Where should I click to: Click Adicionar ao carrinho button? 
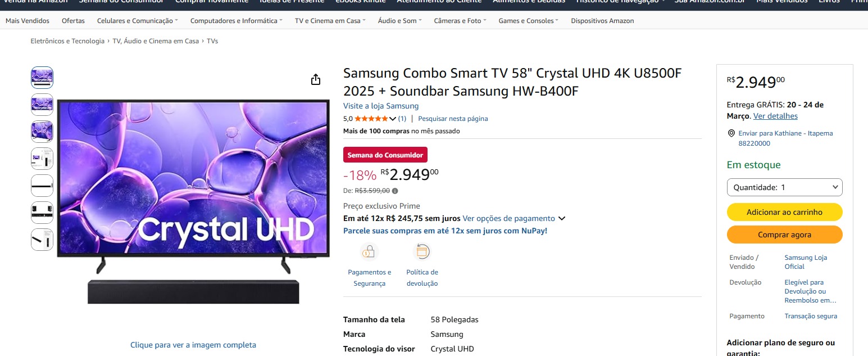784,212
